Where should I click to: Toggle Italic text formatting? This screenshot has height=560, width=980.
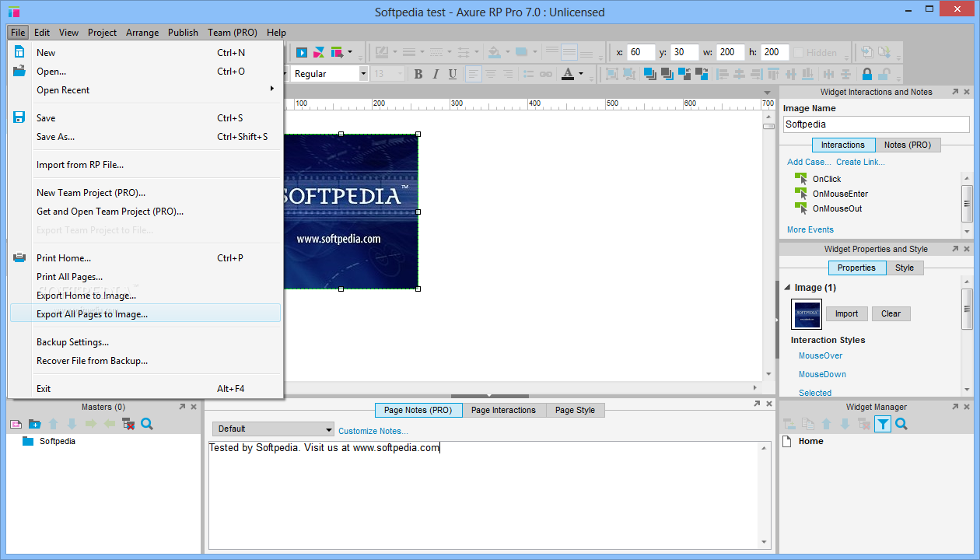435,74
